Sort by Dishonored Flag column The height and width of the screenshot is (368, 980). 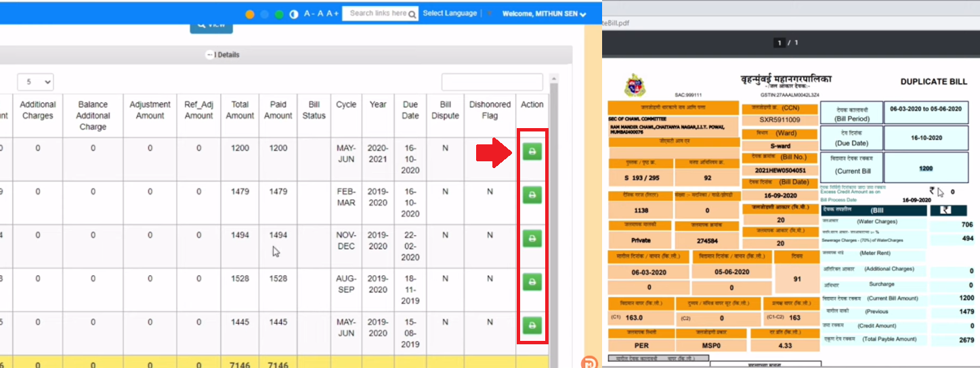(x=490, y=115)
